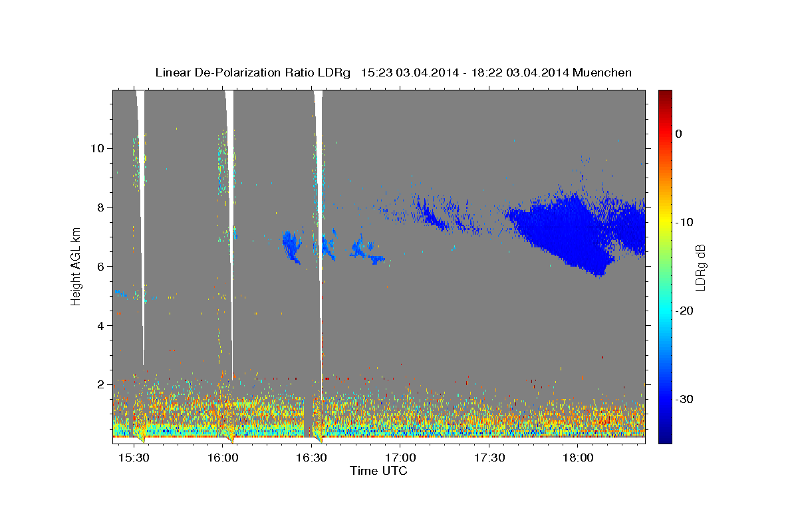Click the colorbar value label -20
Screen dimensions: 798x532
click(x=685, y=311)
